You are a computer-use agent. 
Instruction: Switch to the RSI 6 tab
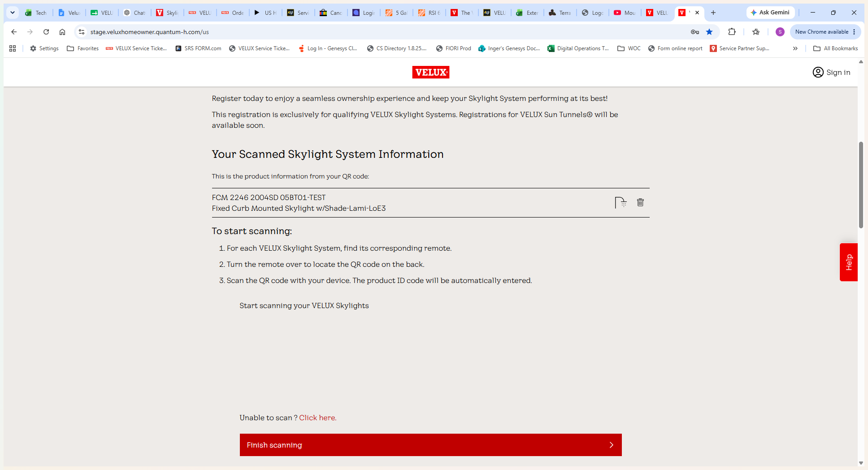click(x=430, y=13)
